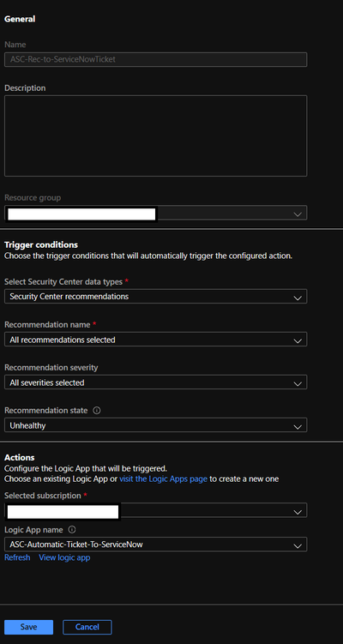Click the Name input field

pyautogui.click(x=156, y=59)
